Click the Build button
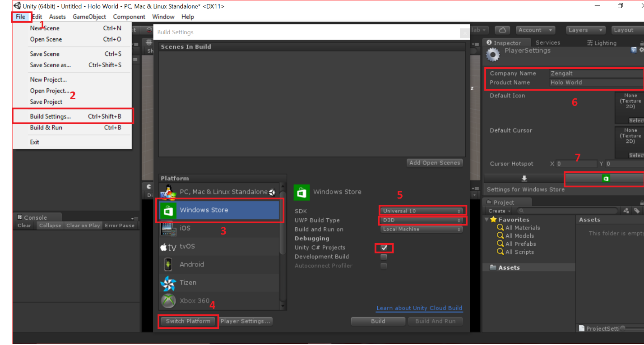 (378, 321)
